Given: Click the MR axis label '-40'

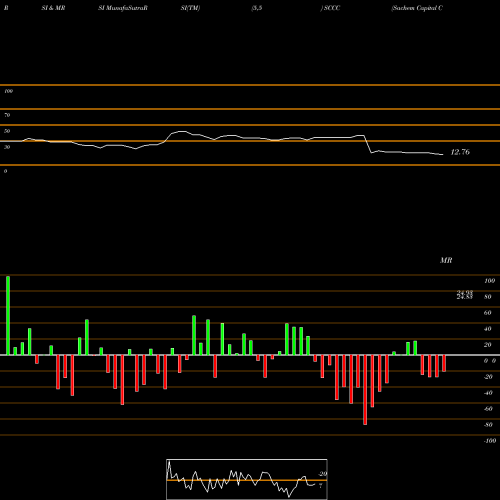Looking at the screenshot, I should pyautogui.click(x=488, y=393).
